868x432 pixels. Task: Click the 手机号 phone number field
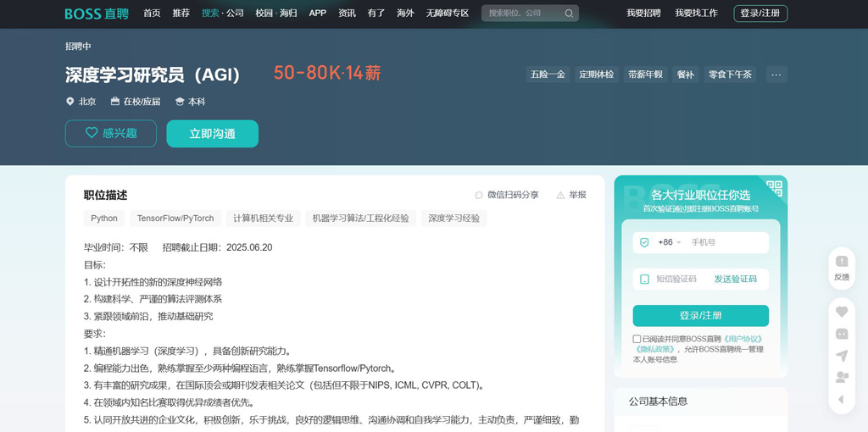pyautogui.click(x=725, y=242)
